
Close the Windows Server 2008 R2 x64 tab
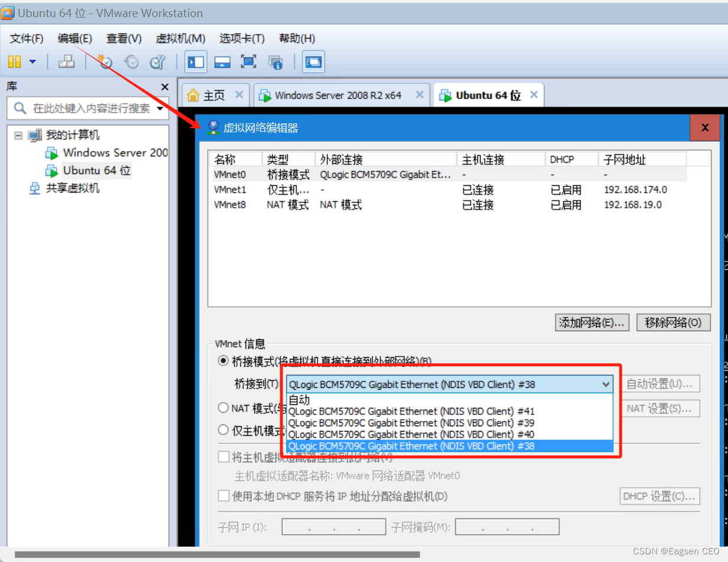(x=419, y=94)
